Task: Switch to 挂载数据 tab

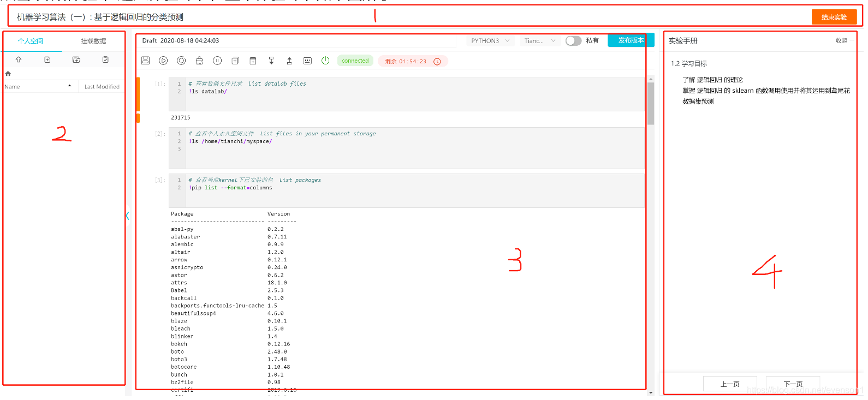Action: (x=93, y=41)
